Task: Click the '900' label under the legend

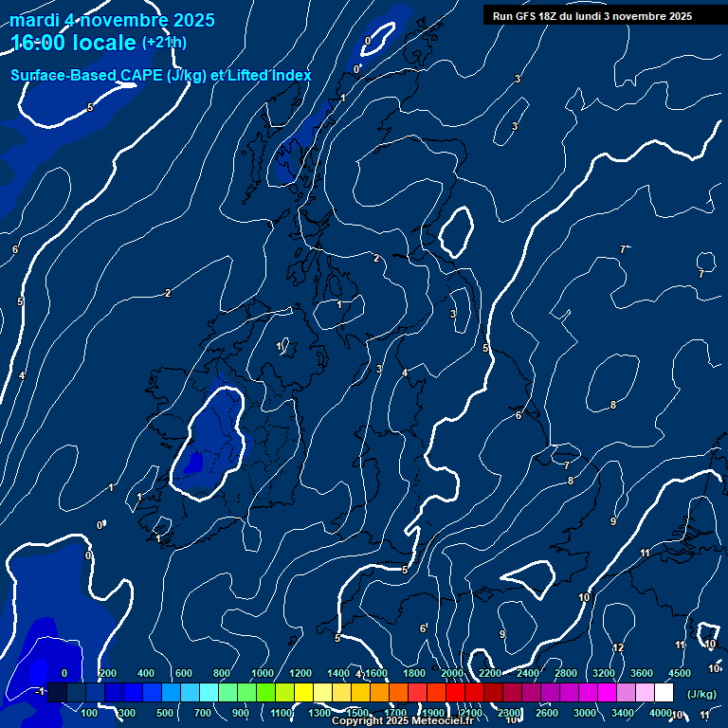Action: click(241, 713)
